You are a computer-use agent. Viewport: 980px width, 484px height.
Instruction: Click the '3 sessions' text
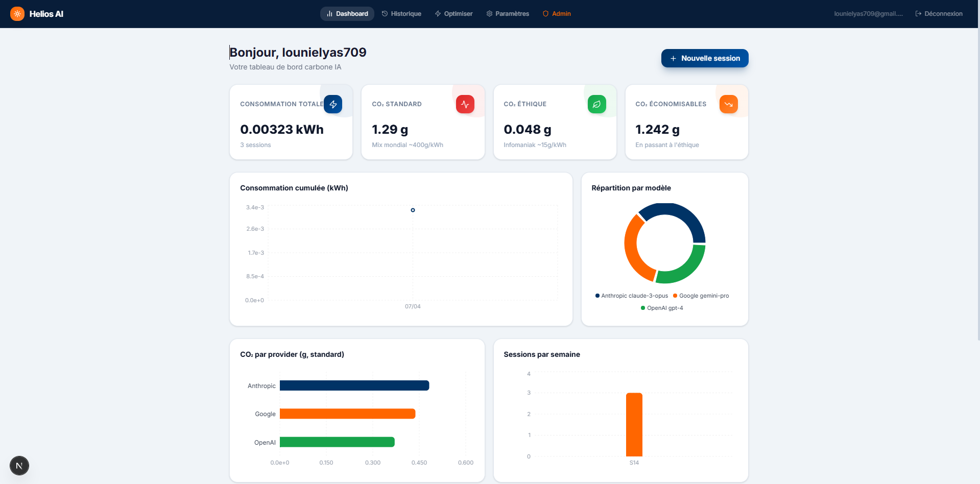255,145
